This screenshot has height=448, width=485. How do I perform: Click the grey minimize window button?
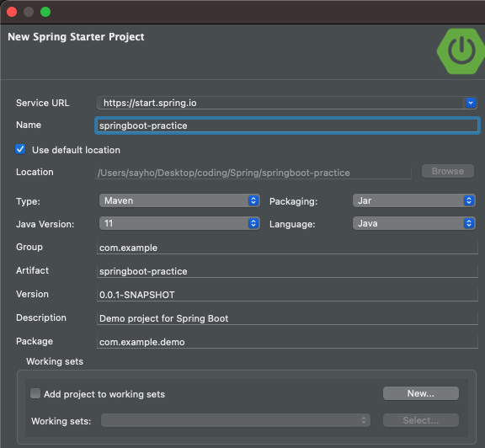(29, 12)
